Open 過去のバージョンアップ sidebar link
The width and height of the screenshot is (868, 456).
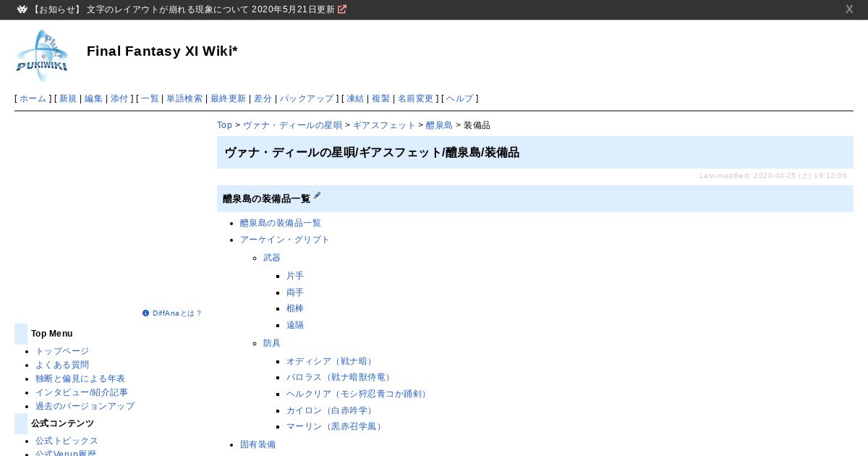(85, 406)
